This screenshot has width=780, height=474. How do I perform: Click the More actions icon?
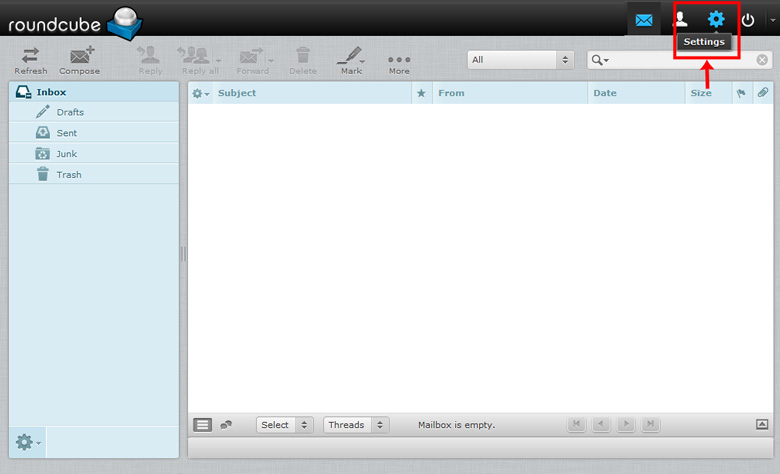pyautogui.click(x=399, y=59)
